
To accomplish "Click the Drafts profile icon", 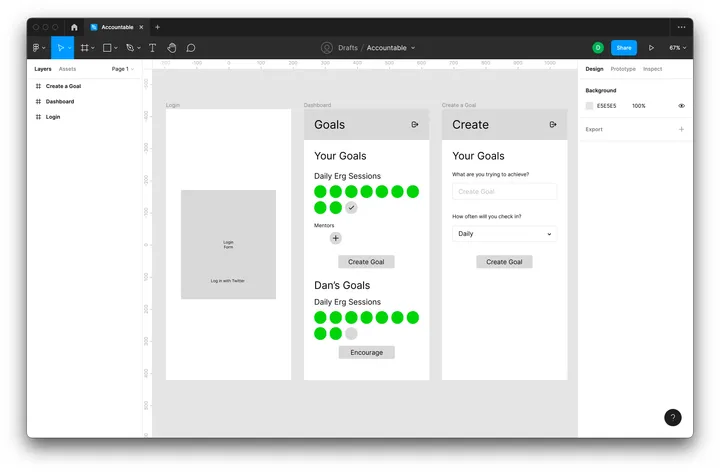I will (x=326, y=48).
